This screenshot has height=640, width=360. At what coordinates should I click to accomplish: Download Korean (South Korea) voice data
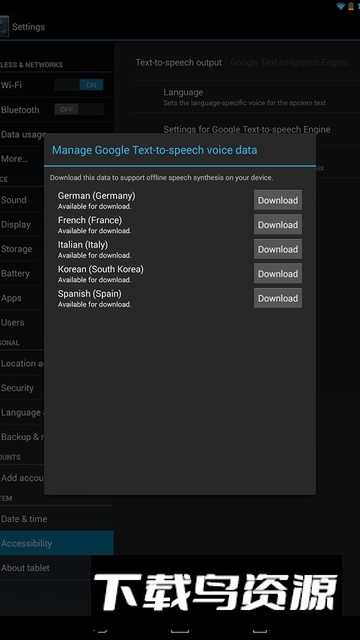[278, 273]
